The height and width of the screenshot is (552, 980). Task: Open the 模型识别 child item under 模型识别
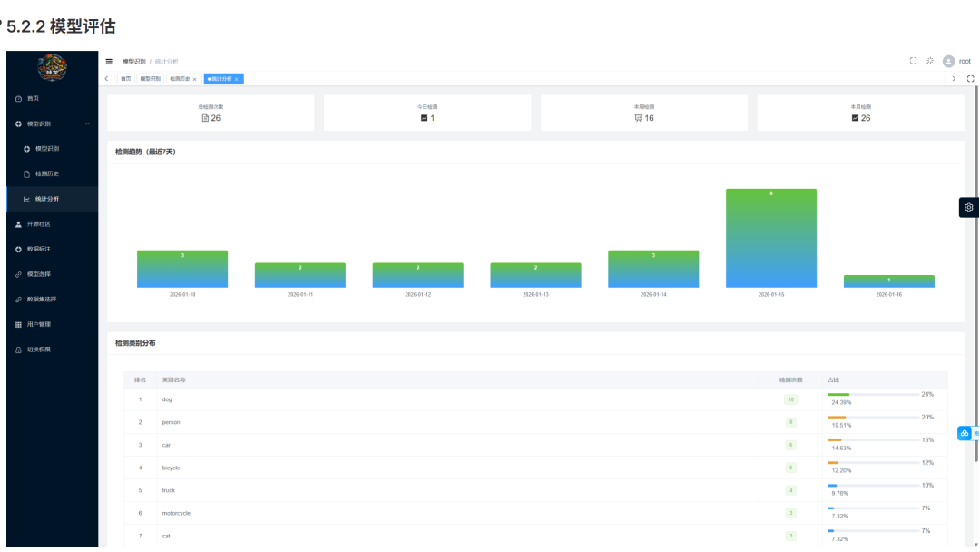point(52,149)
